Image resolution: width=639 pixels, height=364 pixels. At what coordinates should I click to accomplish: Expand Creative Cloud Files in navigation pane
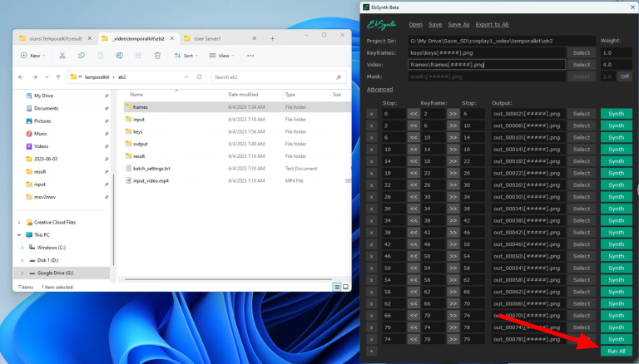coord(19,223)
